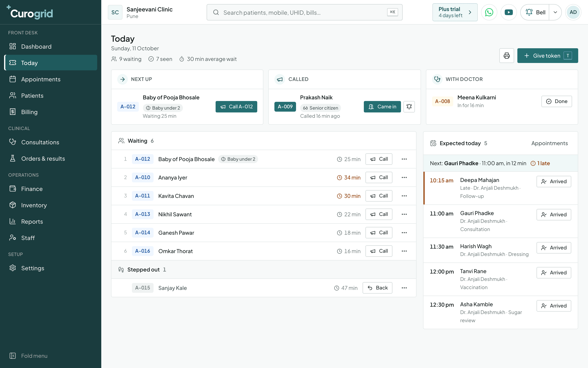Image resolution: width=588 pixels, height=368 pixels.
Task: Click the SC clinic badge
Action: click(x=115, y=12)
